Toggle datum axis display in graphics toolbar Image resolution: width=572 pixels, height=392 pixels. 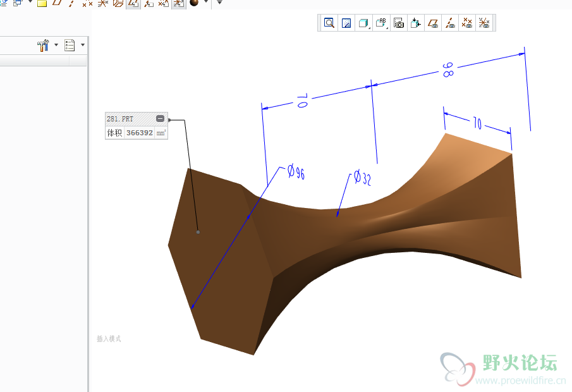450,23
